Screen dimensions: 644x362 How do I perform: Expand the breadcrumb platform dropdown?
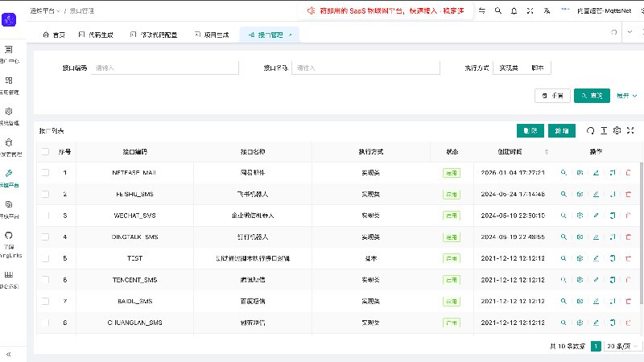45,10
